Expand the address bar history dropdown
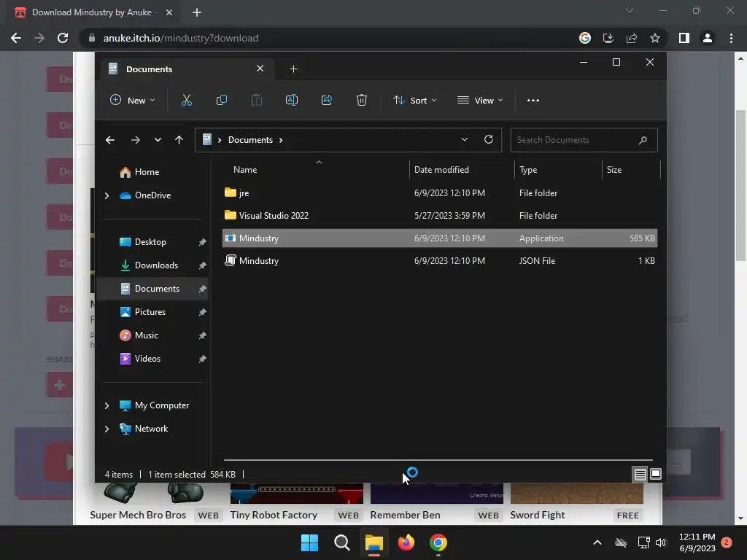This screenshot has width=747, height=560. tap(465, 139)
